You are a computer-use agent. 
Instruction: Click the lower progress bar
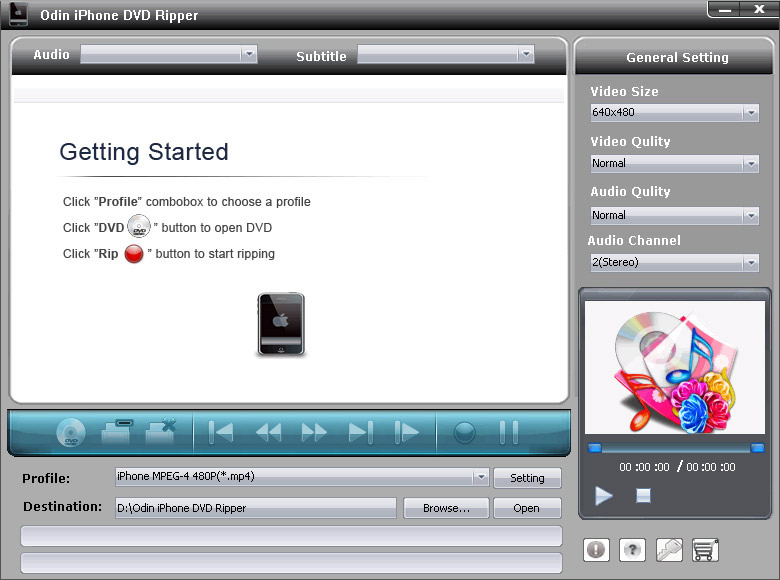292,563
